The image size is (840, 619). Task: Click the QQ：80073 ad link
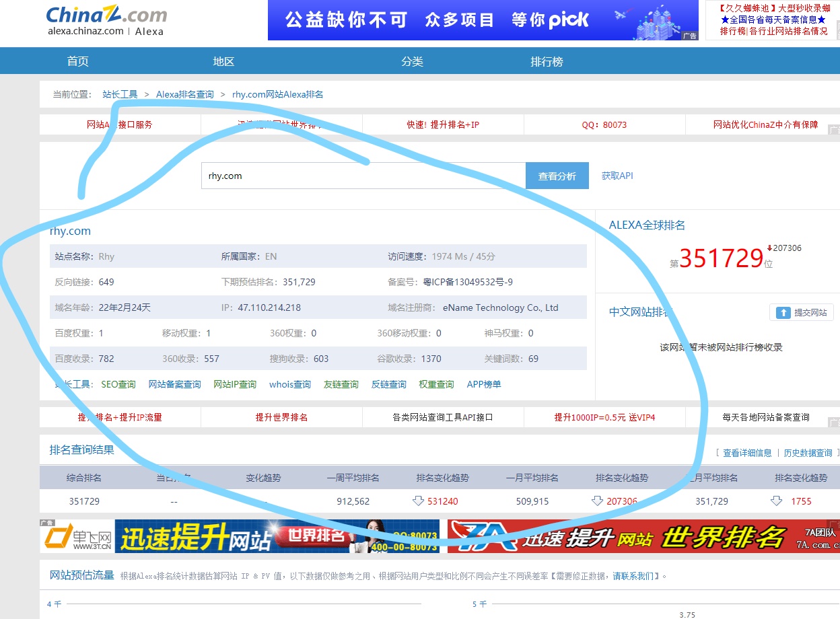[604, 124]
